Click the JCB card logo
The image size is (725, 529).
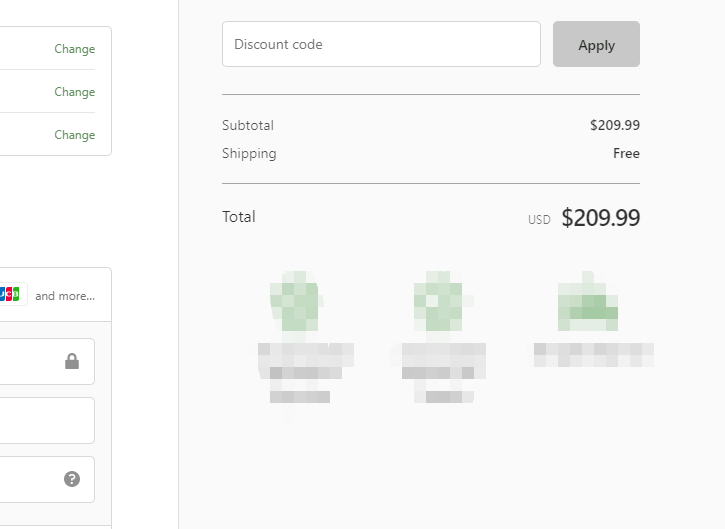[10, 294]
